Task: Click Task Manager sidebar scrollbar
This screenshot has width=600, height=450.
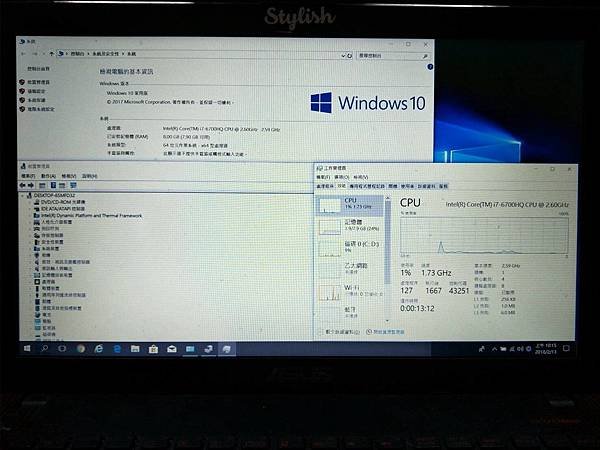Action: tap(387, 243)
